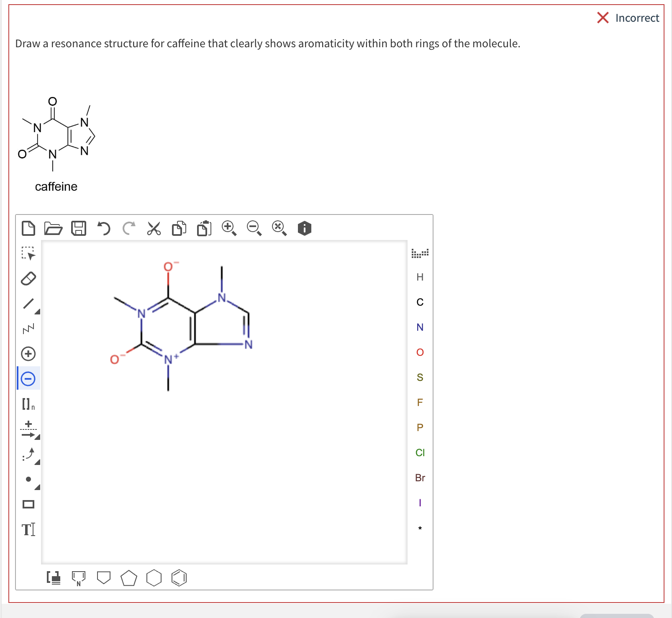Choose iodine (I) atom

click(420, 503)
